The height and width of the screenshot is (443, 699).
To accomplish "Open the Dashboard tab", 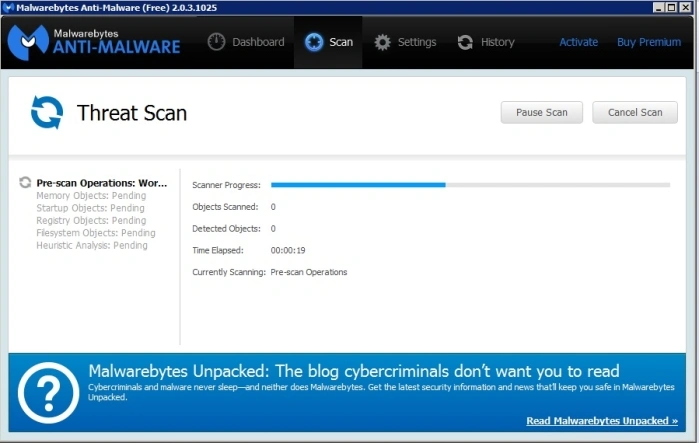I will tap(246, 42).
